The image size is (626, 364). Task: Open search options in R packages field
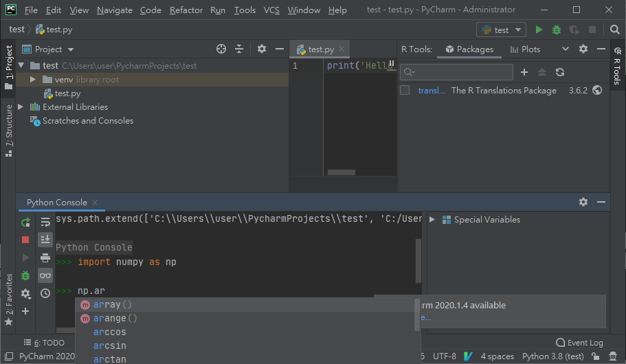tap(410, 72)
